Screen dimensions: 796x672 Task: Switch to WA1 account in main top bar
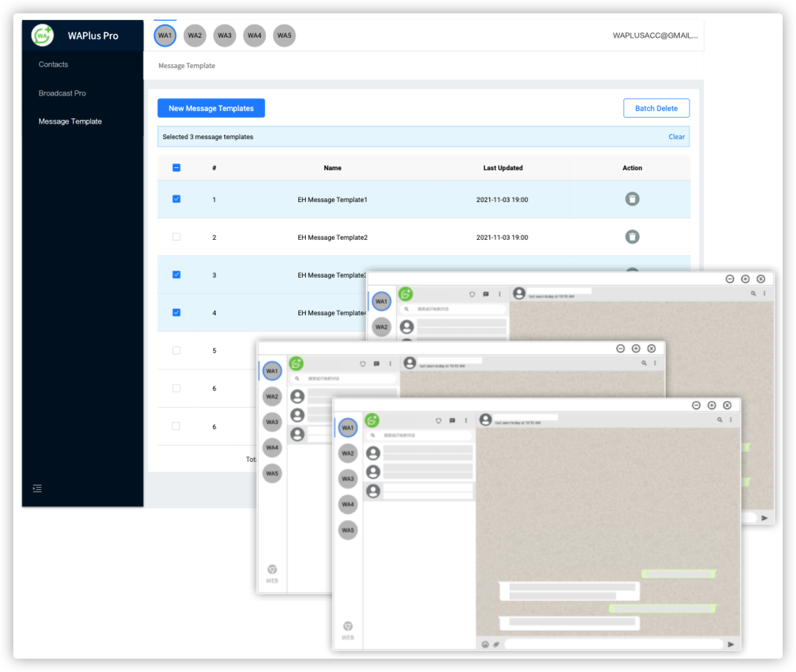165,36
